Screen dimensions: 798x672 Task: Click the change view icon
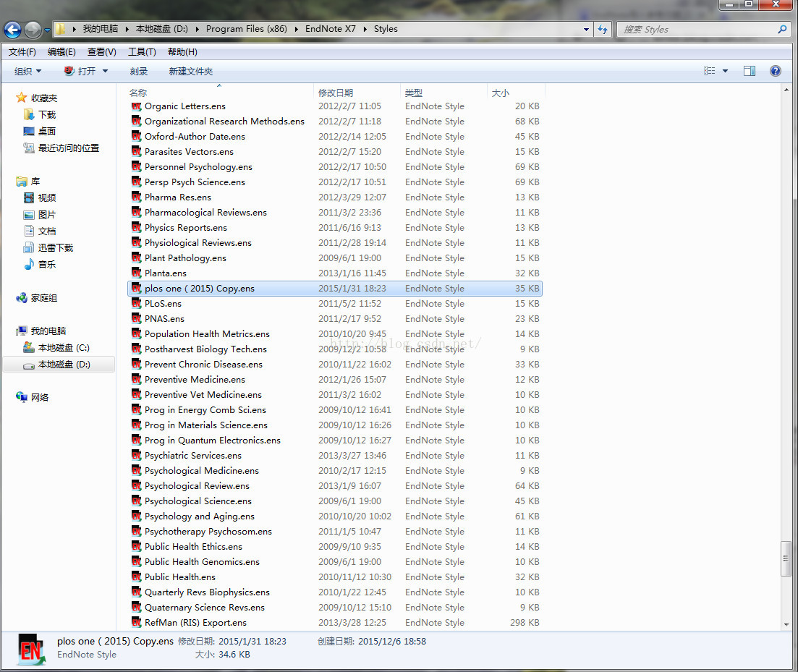click(x=710, y=71)
